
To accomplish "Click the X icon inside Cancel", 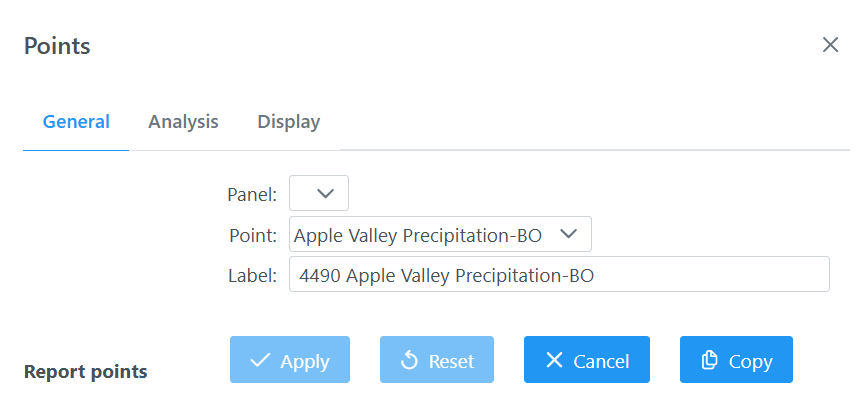I will (x=554, y=360).
